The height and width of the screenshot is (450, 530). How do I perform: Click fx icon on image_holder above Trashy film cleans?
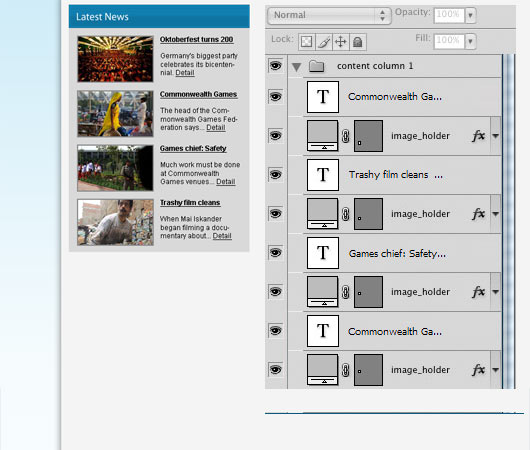[x=479, y=136]
